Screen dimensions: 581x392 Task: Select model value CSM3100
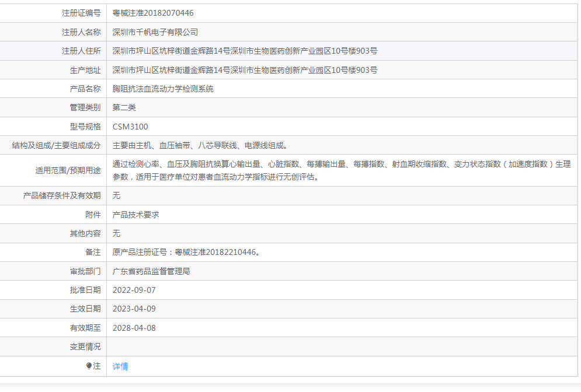130,127
